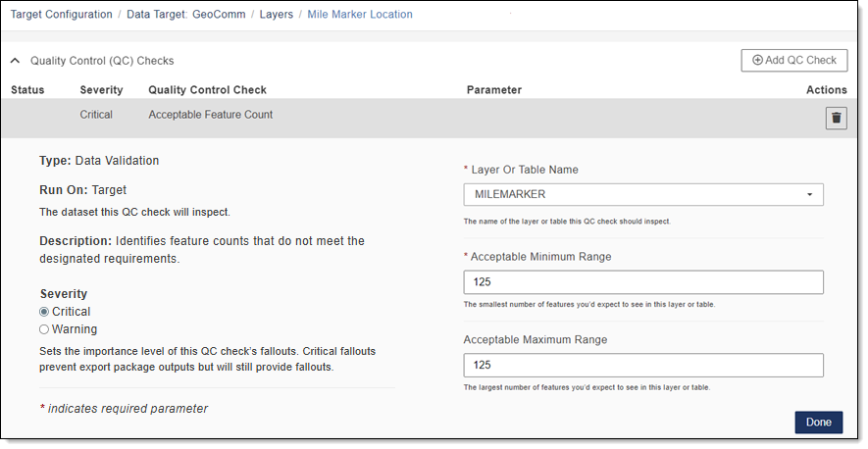Image resolution: width=868 pixels, height=449 pixels.
Task: Open the Data Target: GeoComm breadcrumb
Action: coord(186,15)
